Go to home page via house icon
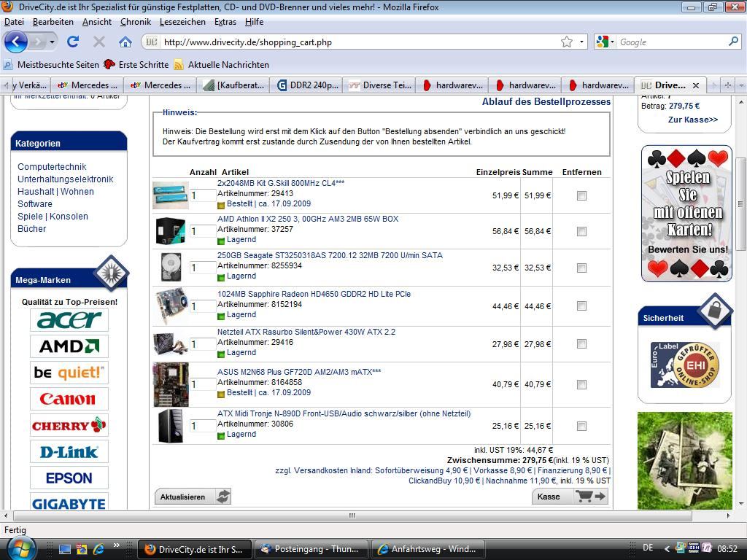The width and height of the screenshot is (747, 560). [125, 42]
